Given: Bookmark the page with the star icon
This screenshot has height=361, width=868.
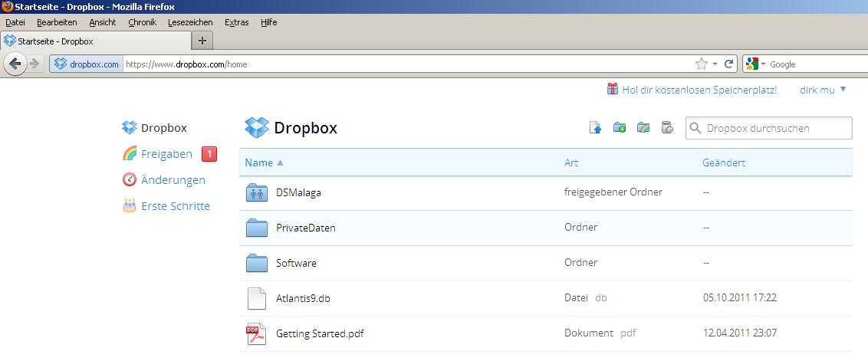Looking at the screenshot, I should click(702, 64).
